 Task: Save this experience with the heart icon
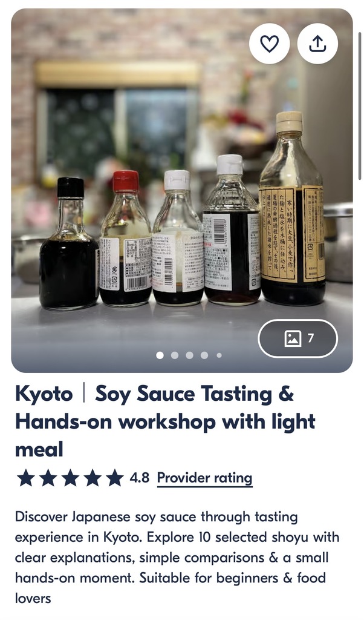(x=269, y=44)
